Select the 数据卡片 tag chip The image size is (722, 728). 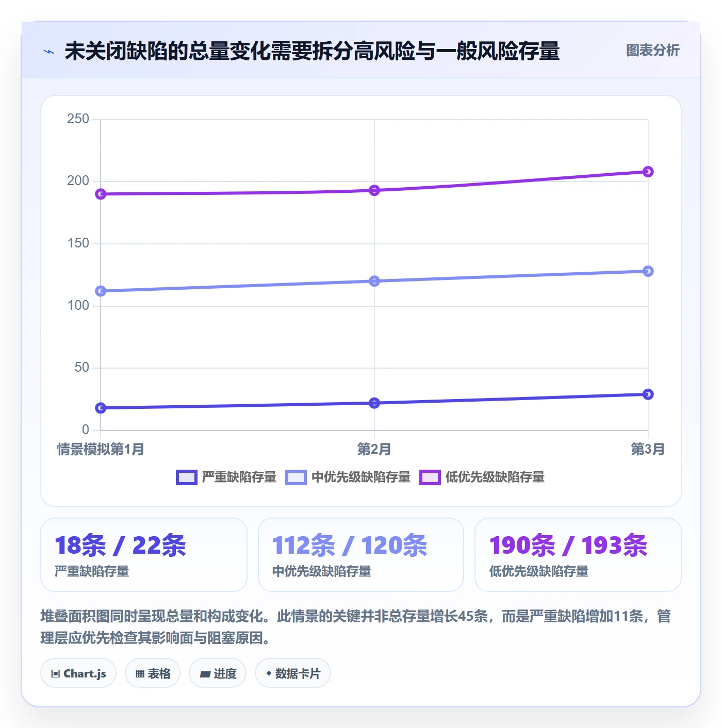tap(293, 673)
